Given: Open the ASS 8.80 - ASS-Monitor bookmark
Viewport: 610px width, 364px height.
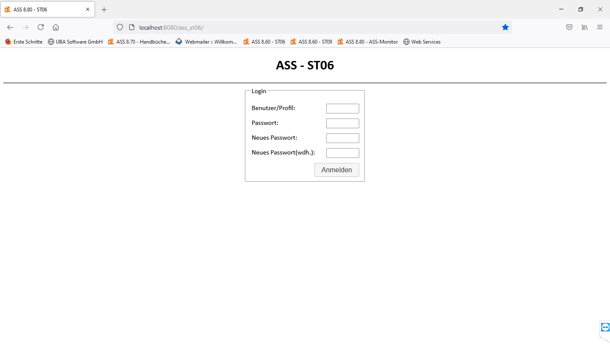Looking at the screenshot, I should coord(368,41).
